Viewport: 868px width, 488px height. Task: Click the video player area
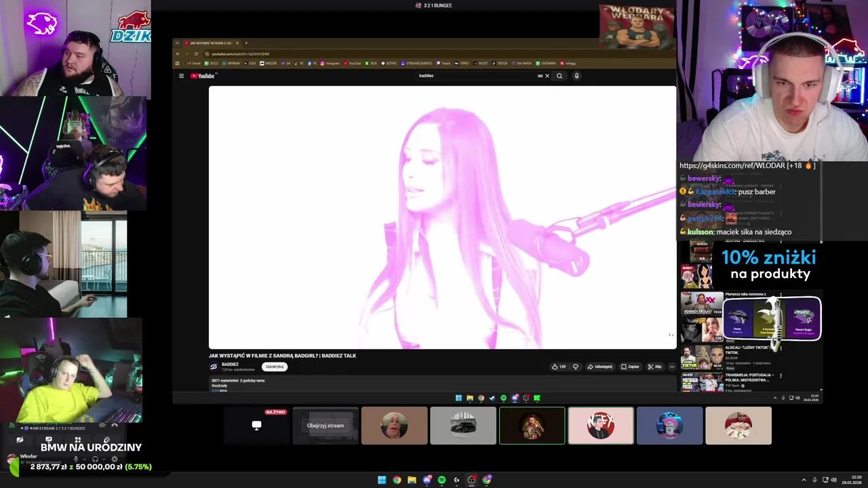pyautogui.click(x=442, y=217)
